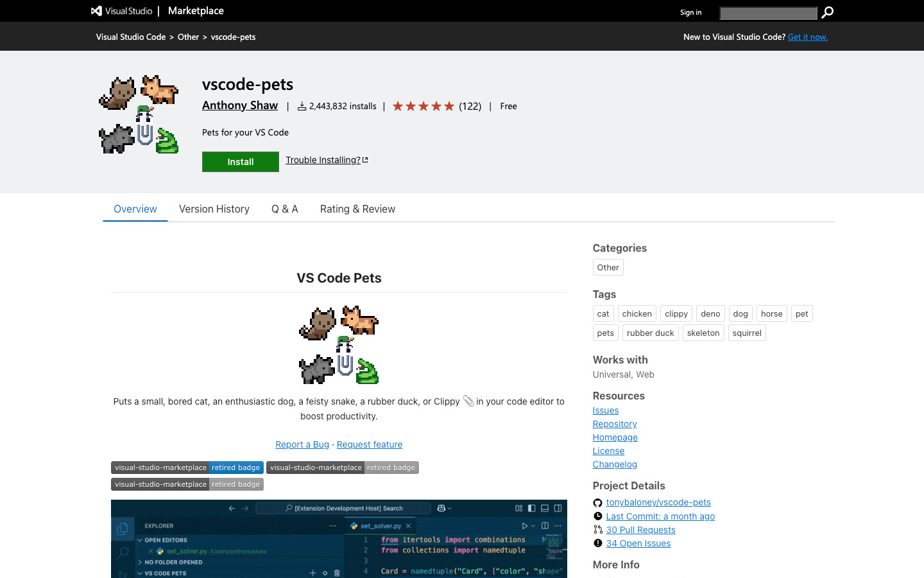
Task: Click the Universal, Web text
Action: tap(624, 374)
